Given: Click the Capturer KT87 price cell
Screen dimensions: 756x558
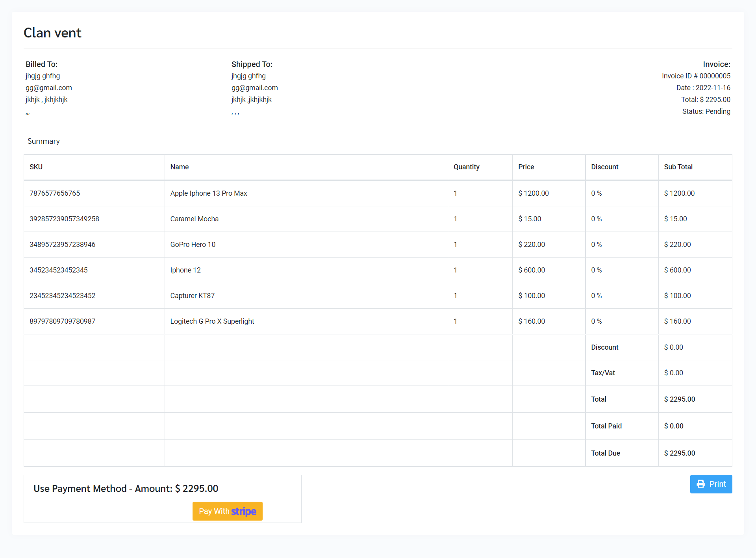Looking at the screenshot, I should click(x=532, y=296).
